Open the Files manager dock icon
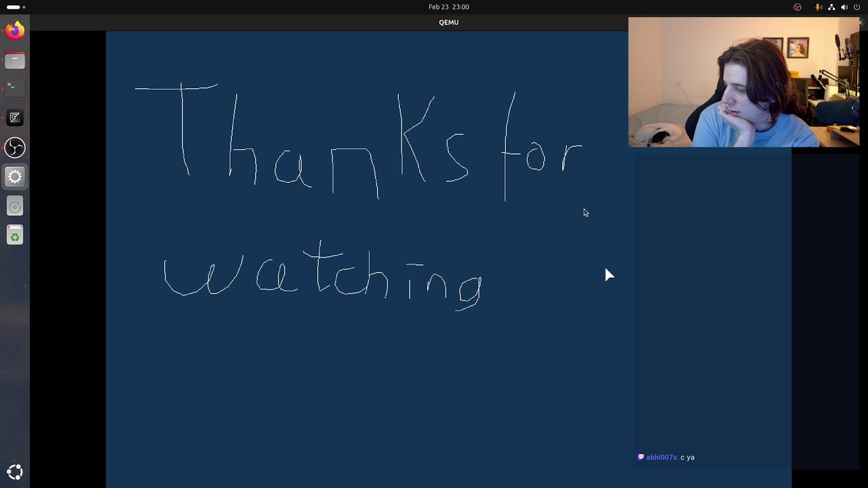Image resolution: width=868 pixels, height=488 pixels. coord(15,60)
